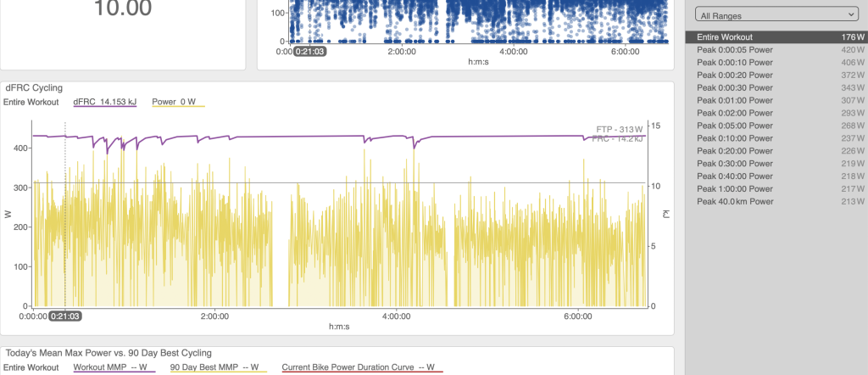Click the FTP - 313 W reference label

point(620,129)
